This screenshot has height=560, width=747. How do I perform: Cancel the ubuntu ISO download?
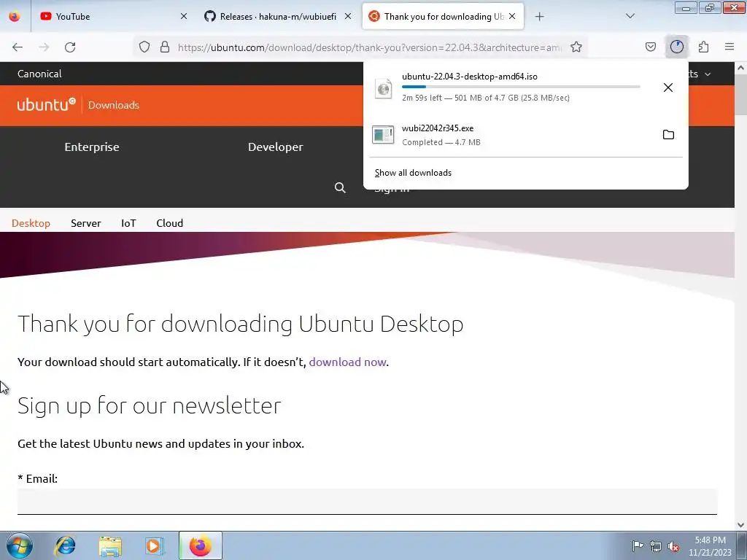(x=668, y=87)
